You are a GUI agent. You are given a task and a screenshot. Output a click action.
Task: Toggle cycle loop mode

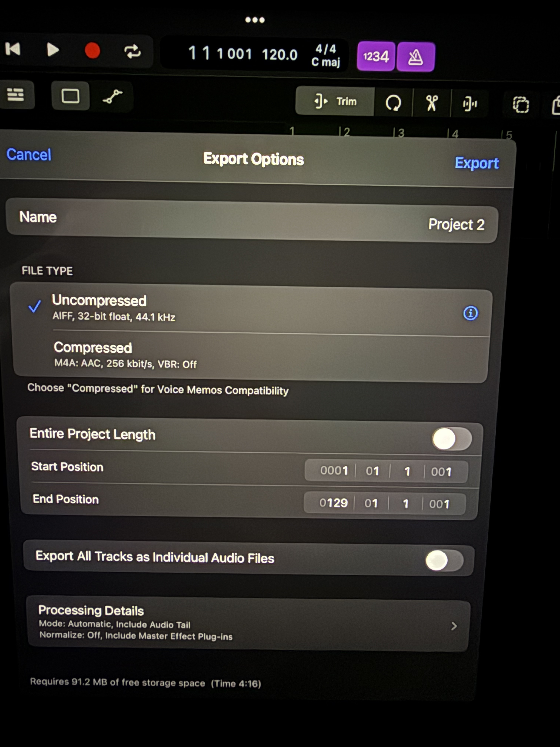132,52
